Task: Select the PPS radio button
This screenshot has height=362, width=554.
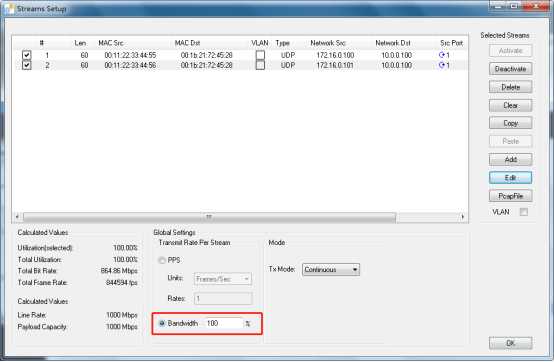Action: [x=162, y=260]
